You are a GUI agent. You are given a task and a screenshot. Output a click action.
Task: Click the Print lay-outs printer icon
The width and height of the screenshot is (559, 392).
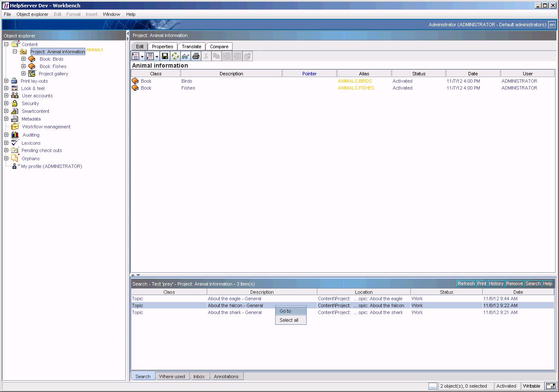tap(14, 81)
